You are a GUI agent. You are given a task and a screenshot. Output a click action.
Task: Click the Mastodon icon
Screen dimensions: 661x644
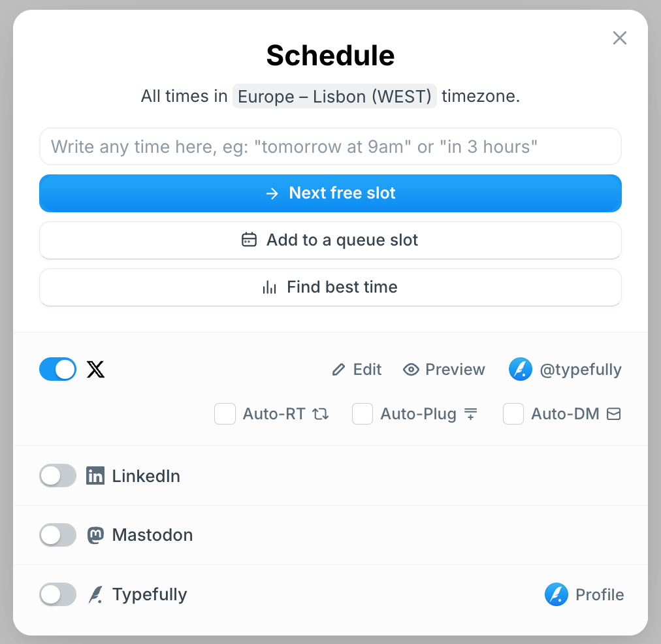point(95,535)
